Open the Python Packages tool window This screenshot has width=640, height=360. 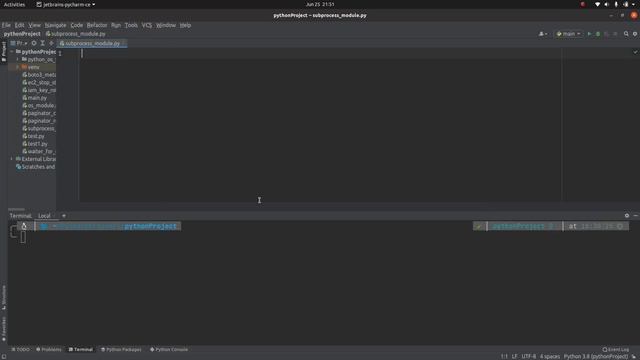click(121, 350)
